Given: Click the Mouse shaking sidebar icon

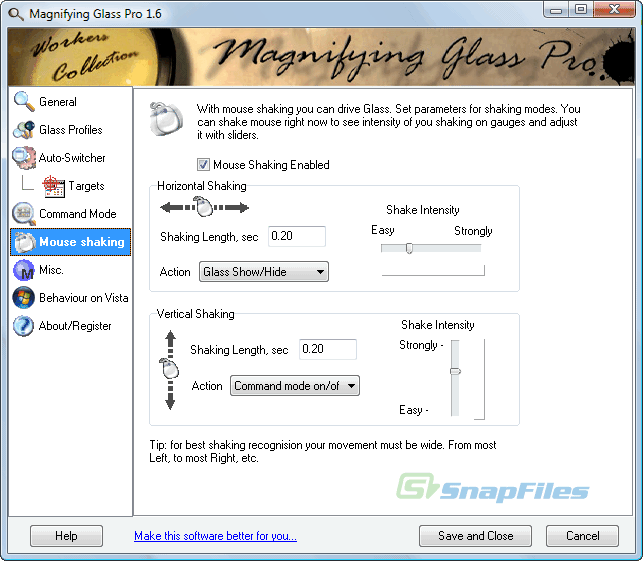Looking at the screenshot, I should coord(25,242).
